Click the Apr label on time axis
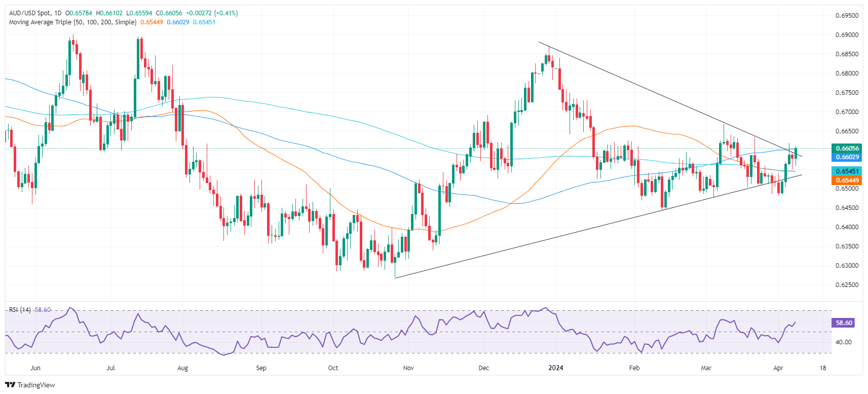The height and width of the screenshot is (394, 868). pyautogui.click(x=778, y=368)
